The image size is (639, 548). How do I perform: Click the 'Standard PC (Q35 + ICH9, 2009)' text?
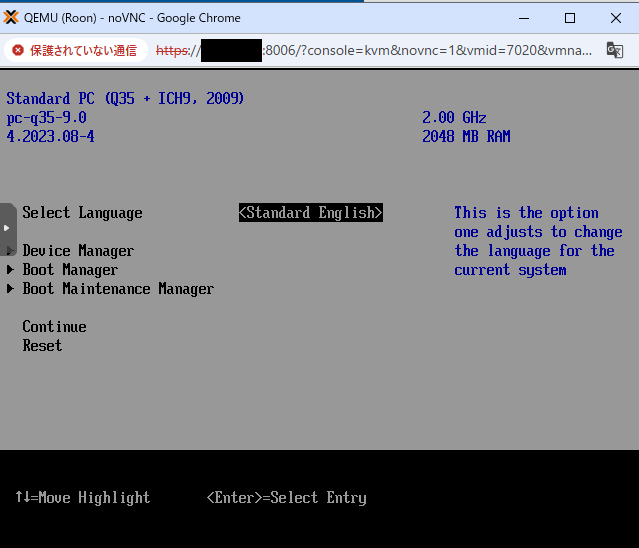[125, 99]
